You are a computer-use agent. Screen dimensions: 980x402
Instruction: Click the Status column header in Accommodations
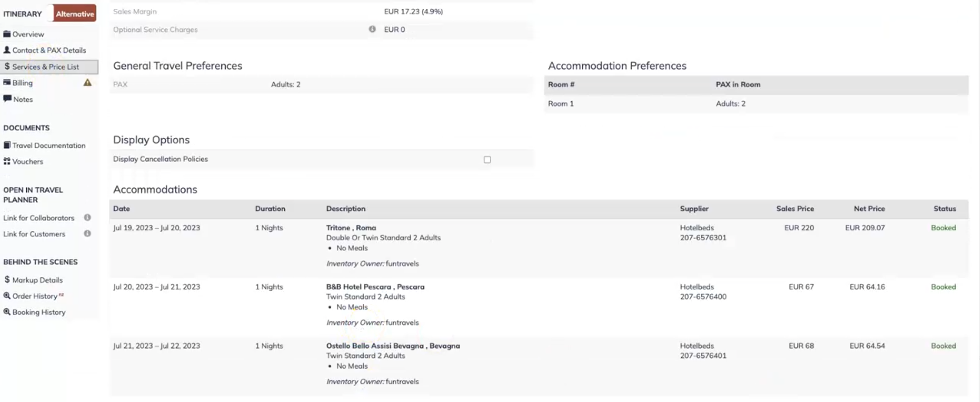944,209
